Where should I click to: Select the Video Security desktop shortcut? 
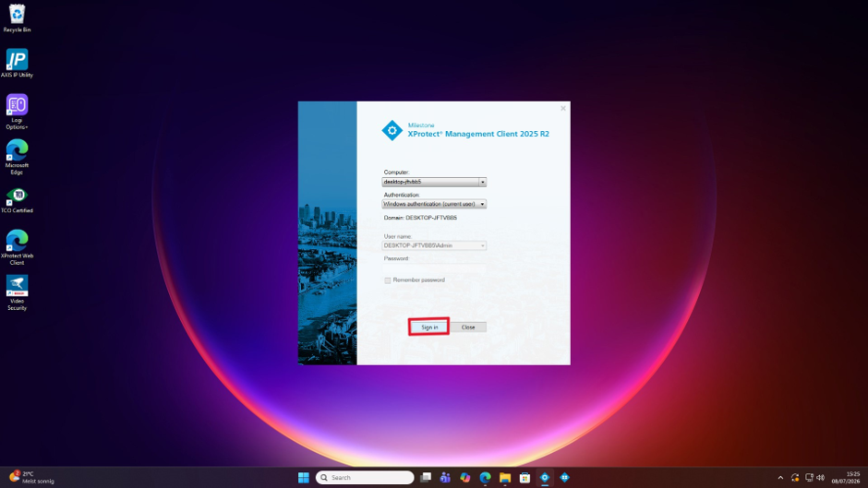[17, 293]
